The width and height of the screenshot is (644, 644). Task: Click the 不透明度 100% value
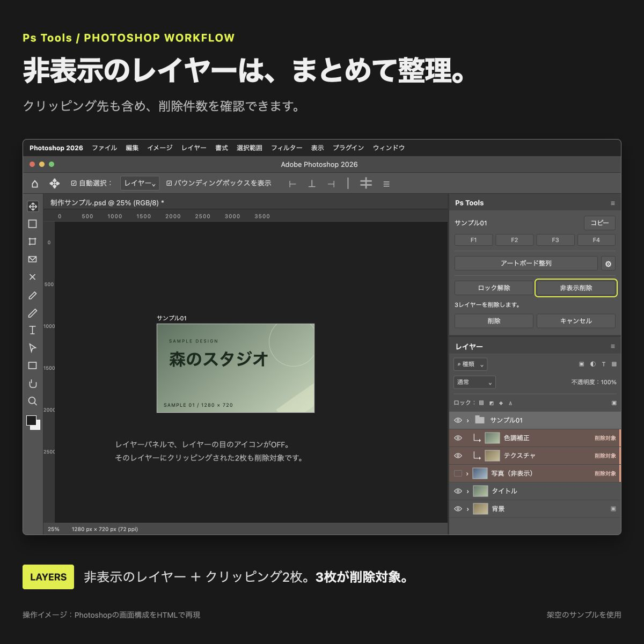[609, 382]
